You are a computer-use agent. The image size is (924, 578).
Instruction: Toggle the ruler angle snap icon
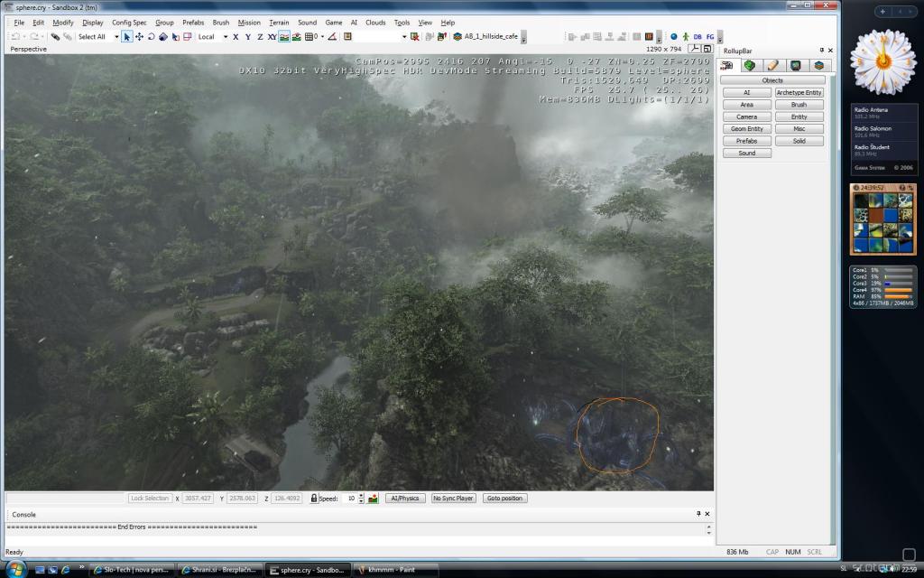[332, 36]
